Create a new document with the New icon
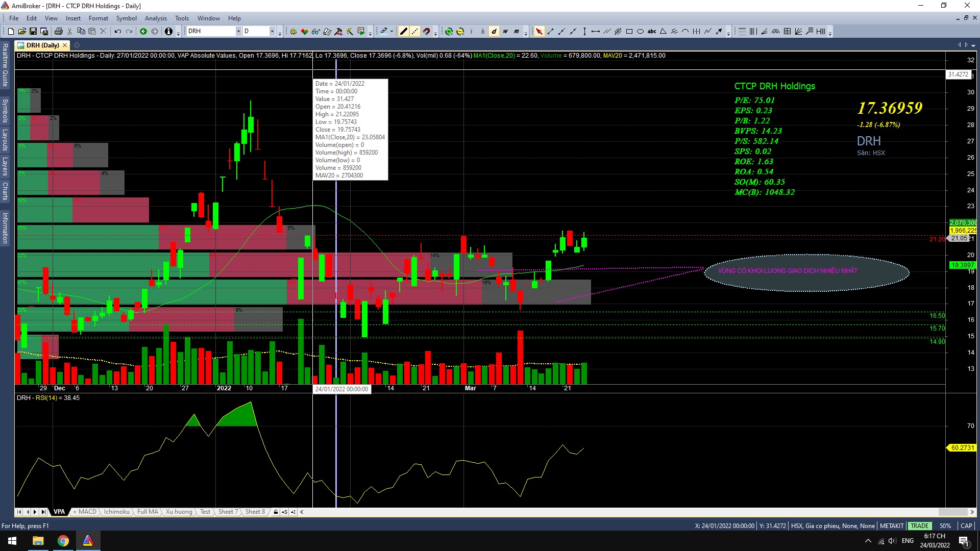980x551 pixels. (x=11, y=32)
